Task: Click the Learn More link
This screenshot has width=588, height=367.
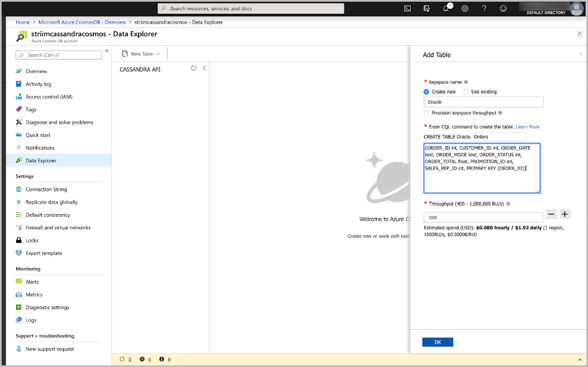Action: (527, 127)
